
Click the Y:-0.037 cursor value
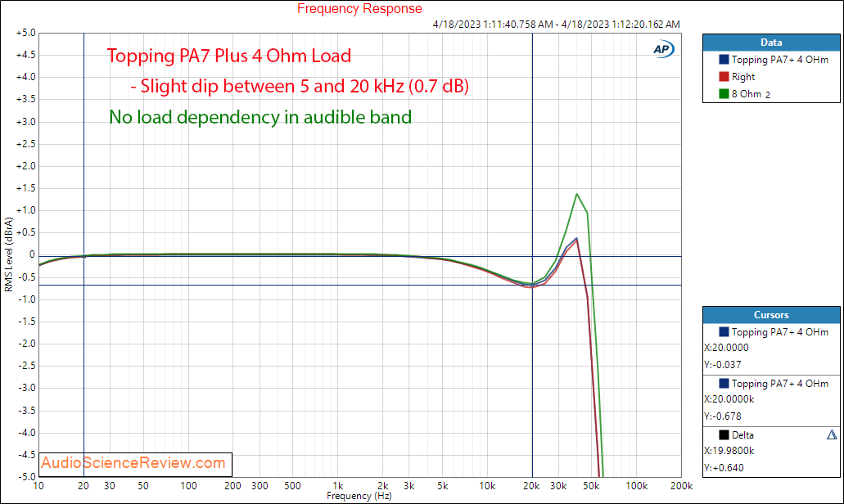[722, 365]
